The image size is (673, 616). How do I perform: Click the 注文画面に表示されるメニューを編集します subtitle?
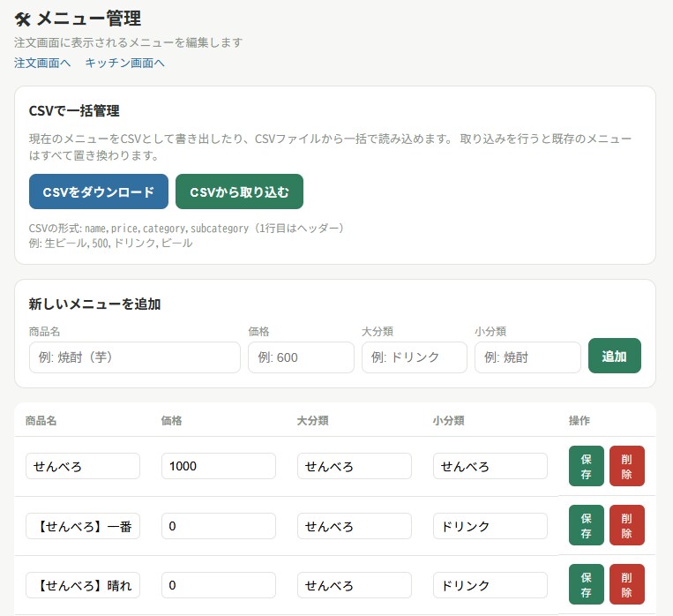point(128,42)
